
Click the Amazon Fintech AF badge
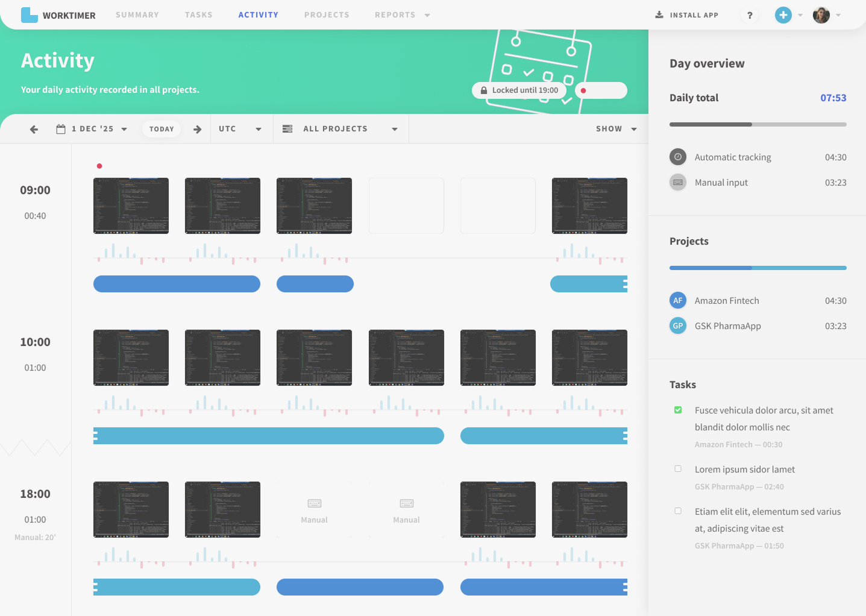pyautogui.click(x=678, y=300)
